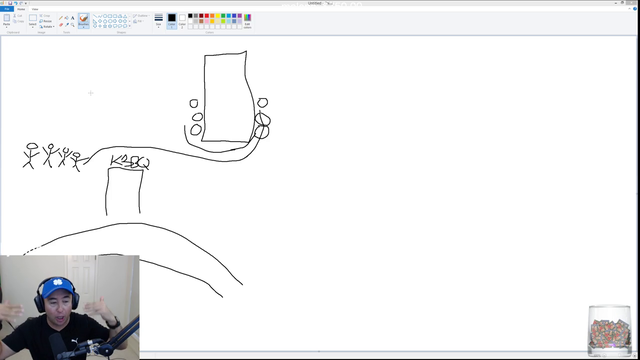Viewport: 640px width, 360px height.
Task: Switch to the Home tab
Action: click(x=21, y=9)
